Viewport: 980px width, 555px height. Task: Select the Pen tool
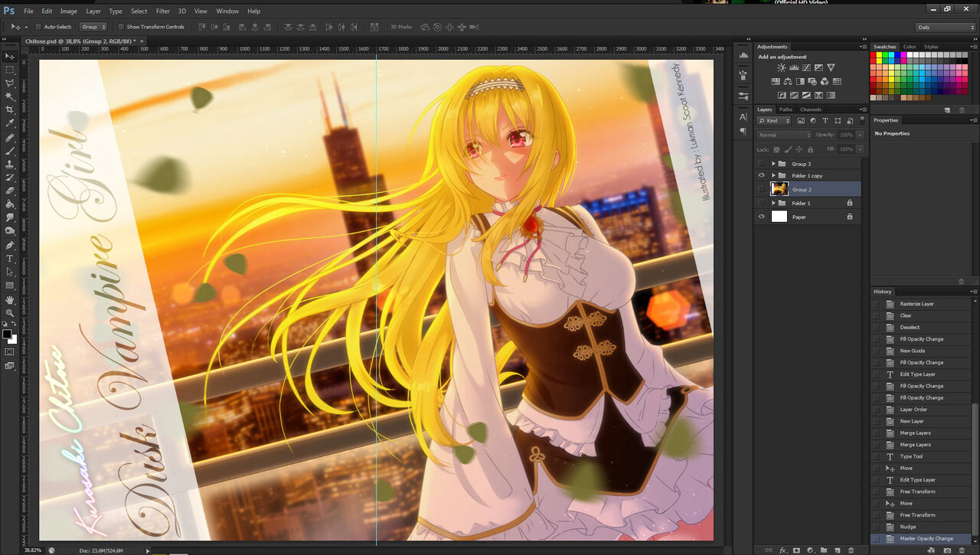(10, 246)
